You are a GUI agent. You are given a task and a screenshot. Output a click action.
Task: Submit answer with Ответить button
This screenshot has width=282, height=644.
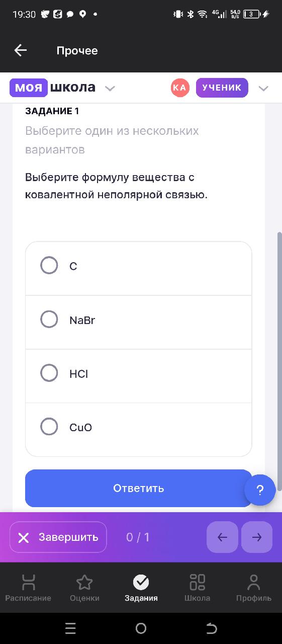[x=138, y=488]
